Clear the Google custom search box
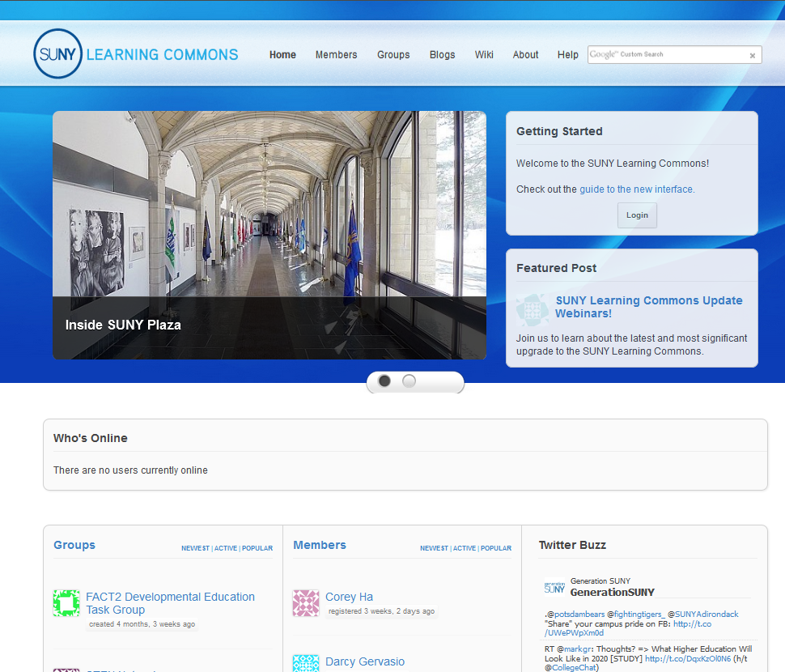 pyautogui.click(x=752, y=56)
